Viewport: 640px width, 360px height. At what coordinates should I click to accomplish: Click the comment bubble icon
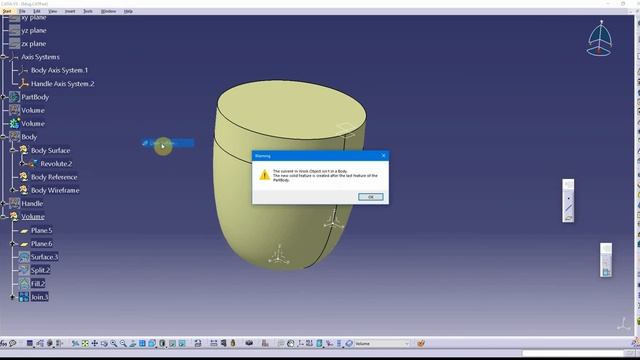point(13,344)
